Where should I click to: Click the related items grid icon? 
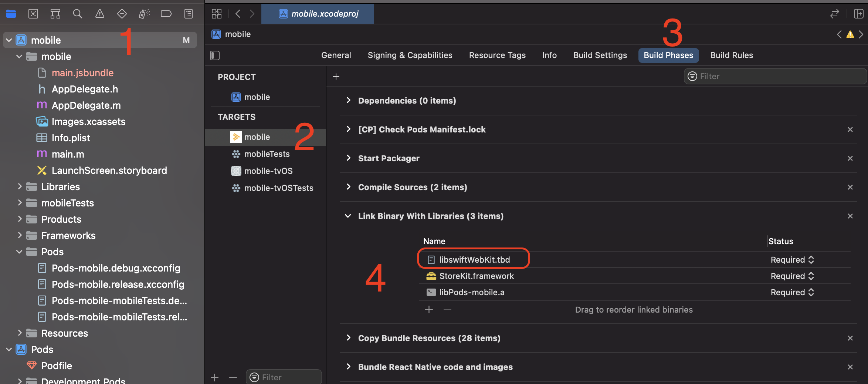[x=217, y=14]
